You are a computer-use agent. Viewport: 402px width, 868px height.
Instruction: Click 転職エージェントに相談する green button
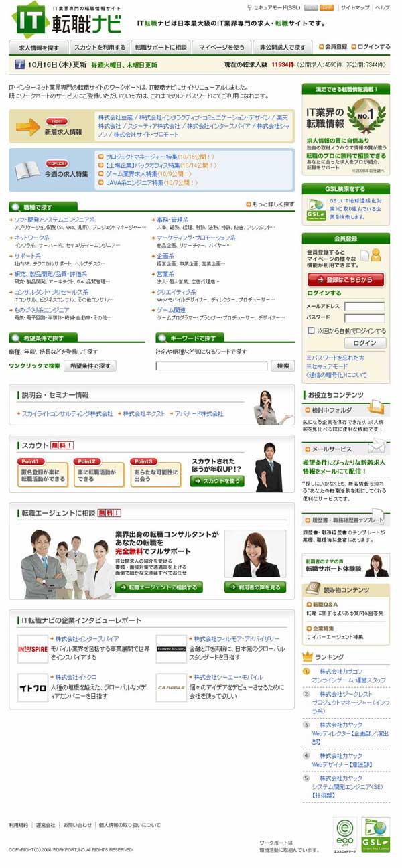pyautogui.click(x=159, y=587)
